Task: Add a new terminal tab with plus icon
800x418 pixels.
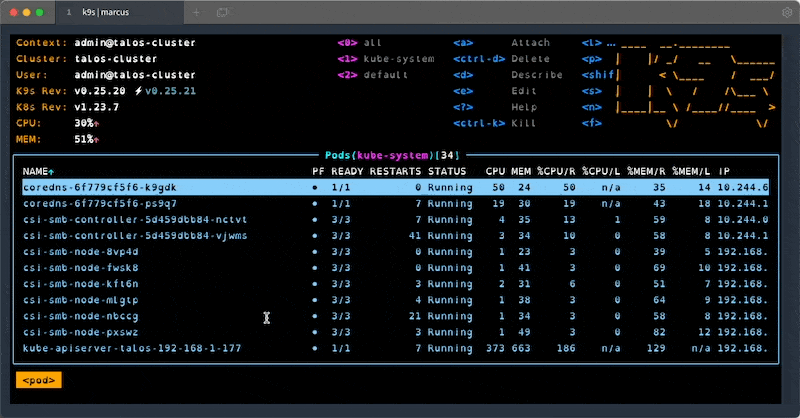Action: click(196, 12)
